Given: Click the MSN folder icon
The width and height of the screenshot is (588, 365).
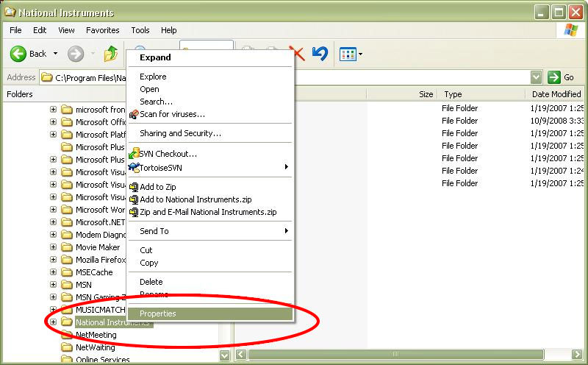Looking at the screenshot, I should (67, 285).
